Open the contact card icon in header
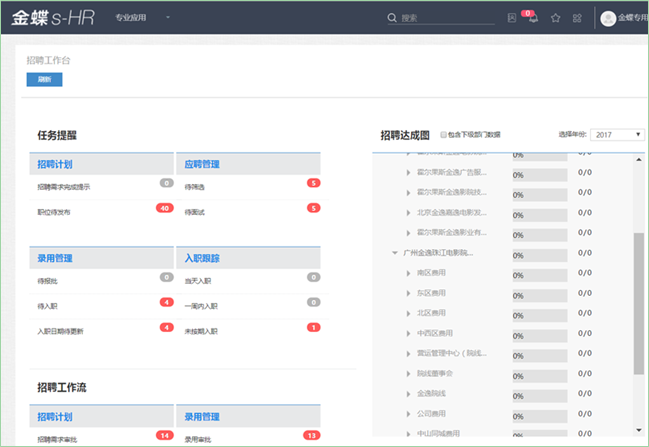 pos(512,18)
